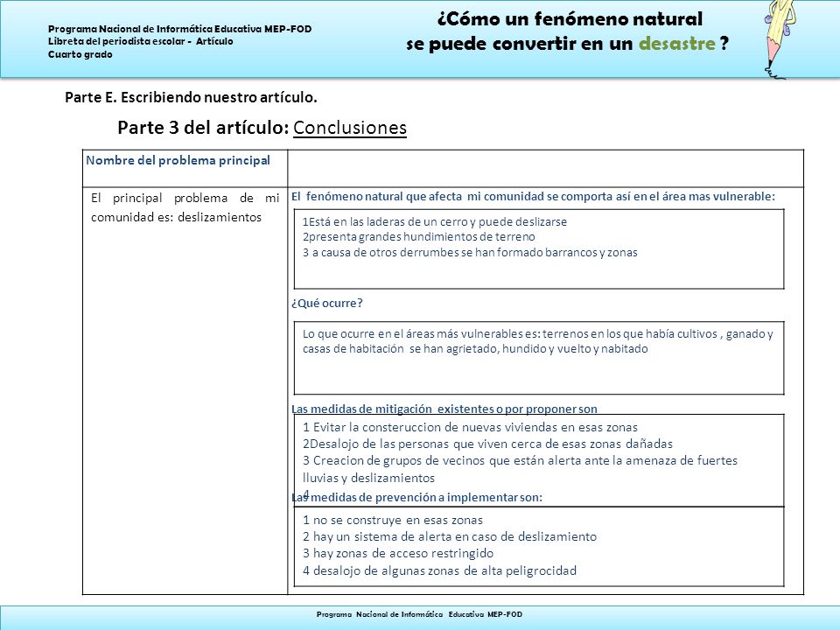Click '3 Creacion de grupos de vecinos' line
Image resolution: width=840 pixels, height=630 pixels.
(520, 461)
